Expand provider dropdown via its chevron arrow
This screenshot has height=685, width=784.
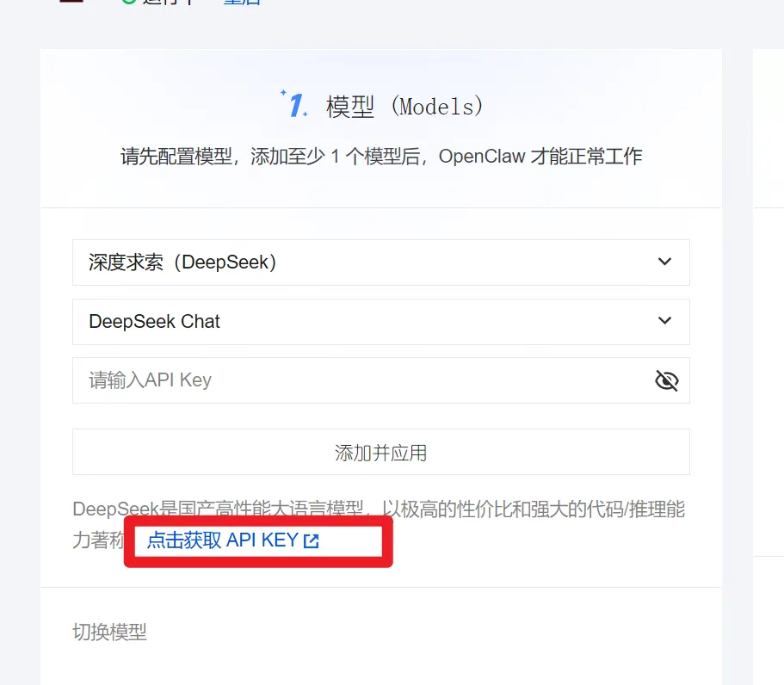click(664, 262)
